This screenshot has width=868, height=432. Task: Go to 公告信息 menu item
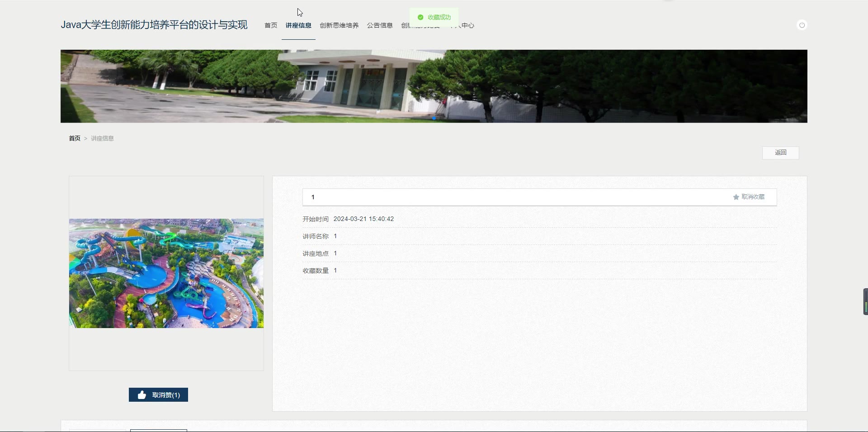click(x=380, y=25)
